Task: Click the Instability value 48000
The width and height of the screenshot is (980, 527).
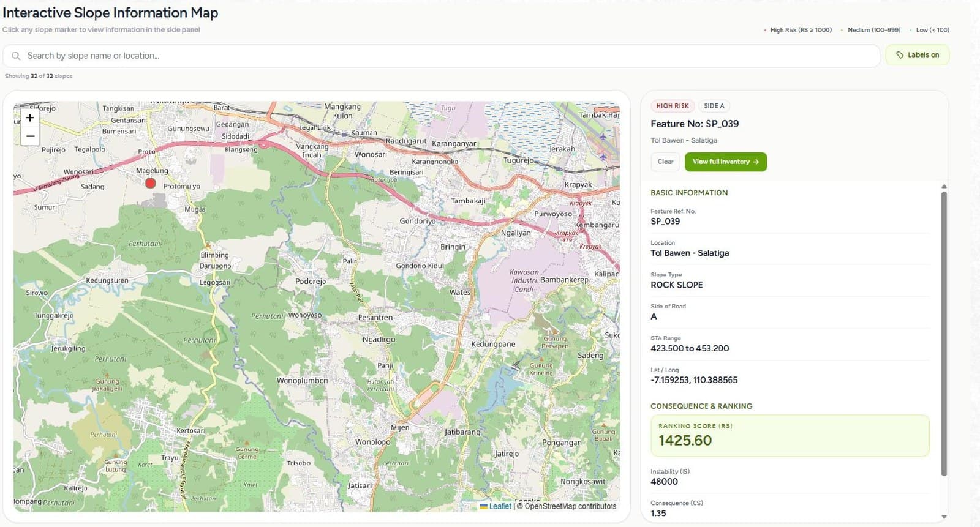Action: pos(664,482)
